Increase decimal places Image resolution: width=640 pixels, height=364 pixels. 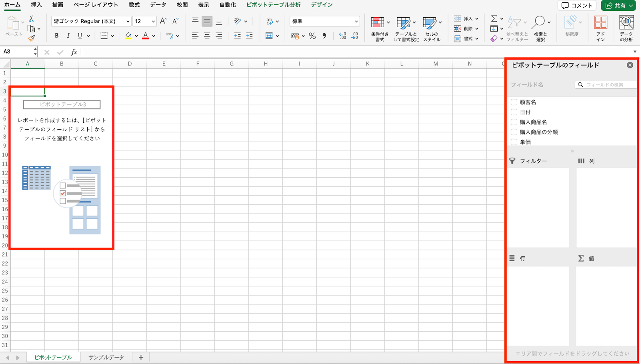point(342,36)
